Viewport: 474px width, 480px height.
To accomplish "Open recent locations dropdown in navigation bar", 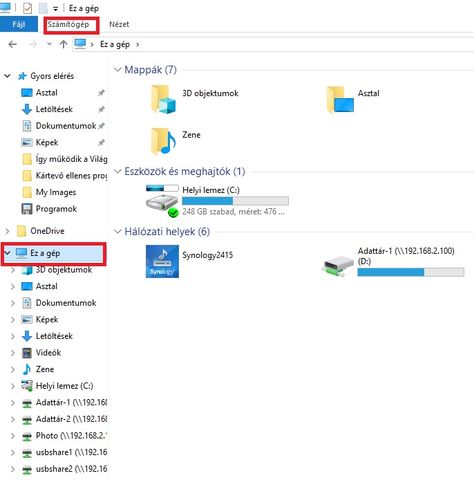I will coord(49,44).
